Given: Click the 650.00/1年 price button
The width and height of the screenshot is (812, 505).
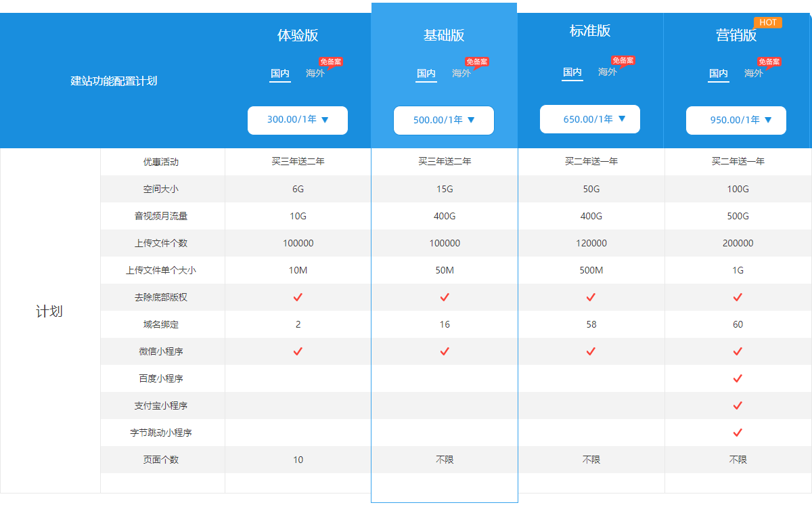Looking at the screenshot, I should (589, 118).
